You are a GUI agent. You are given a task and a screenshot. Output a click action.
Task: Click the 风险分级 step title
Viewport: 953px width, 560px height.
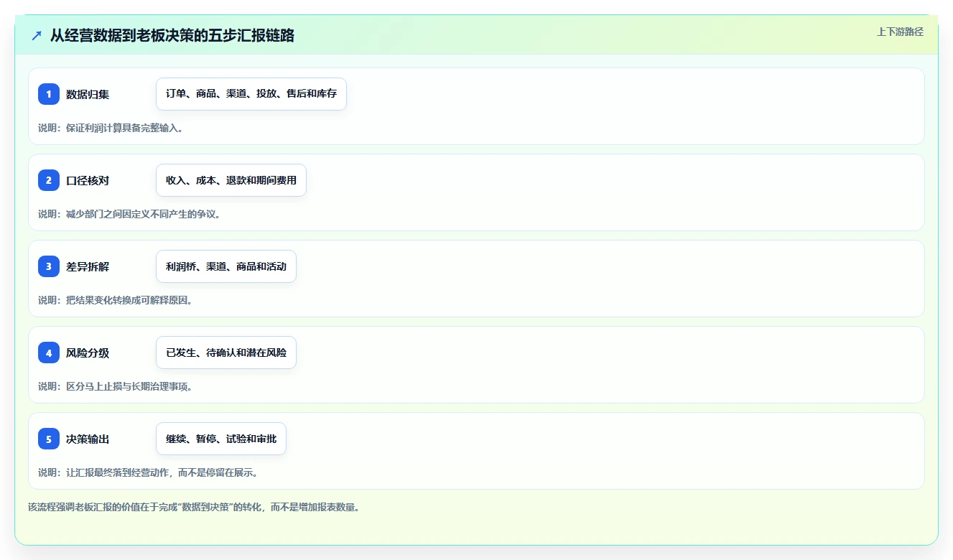pyautogui.click(x=88, y=353)
